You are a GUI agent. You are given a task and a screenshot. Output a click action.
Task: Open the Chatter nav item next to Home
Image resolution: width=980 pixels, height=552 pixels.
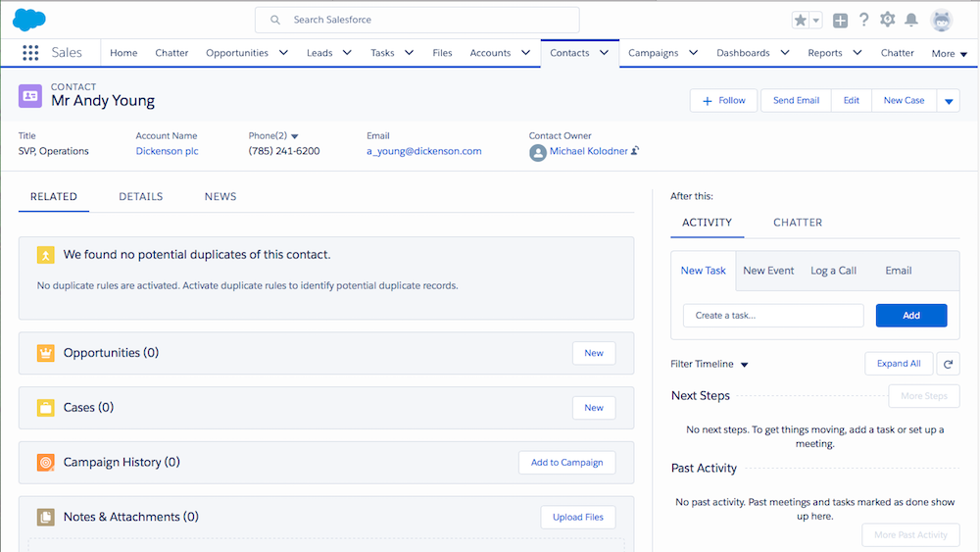pyautogui.click(x=171, y=53)
